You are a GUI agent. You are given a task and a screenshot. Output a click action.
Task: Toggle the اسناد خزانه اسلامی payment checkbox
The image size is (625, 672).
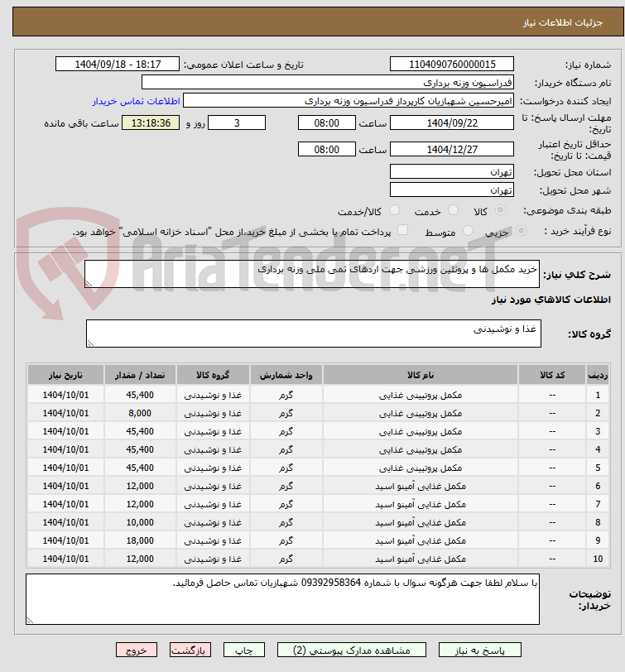tap(402, 230)
